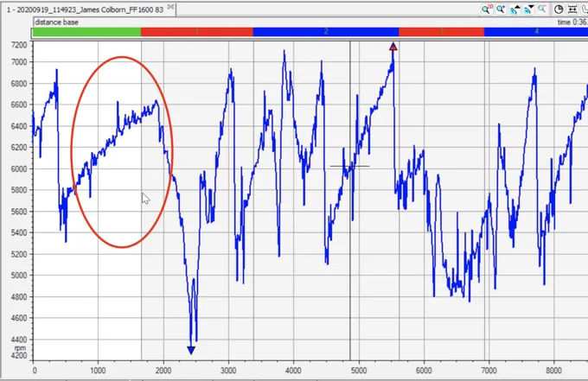Click the 'time 0:36' readout
This screenshot has width=588, height=381.
click(x=572, y=22)
